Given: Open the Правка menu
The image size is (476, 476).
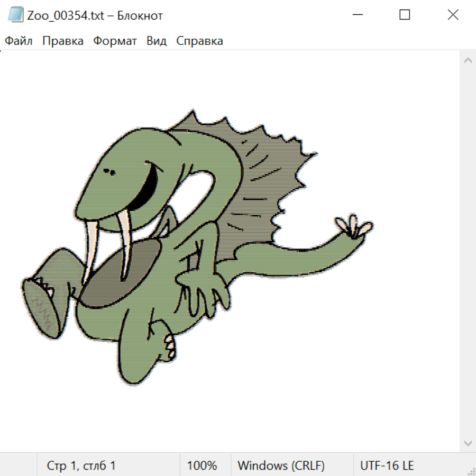Looking at the screenshot, I should click(x=63, y=41).
